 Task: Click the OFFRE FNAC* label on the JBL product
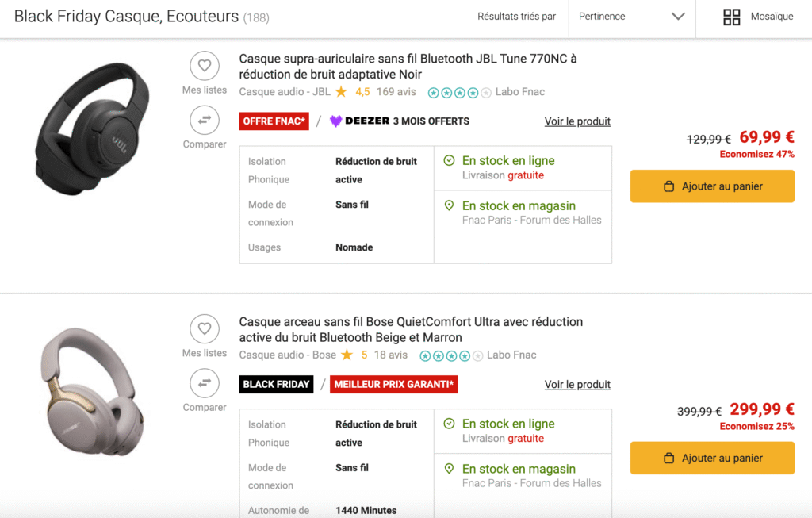(x=274, y=121)
